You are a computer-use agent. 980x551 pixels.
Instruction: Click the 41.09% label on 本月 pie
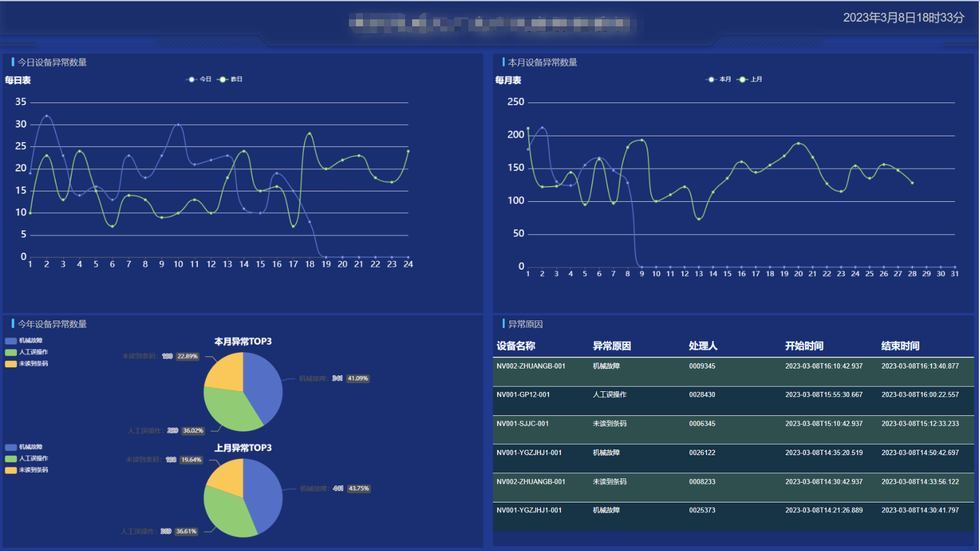358,378
